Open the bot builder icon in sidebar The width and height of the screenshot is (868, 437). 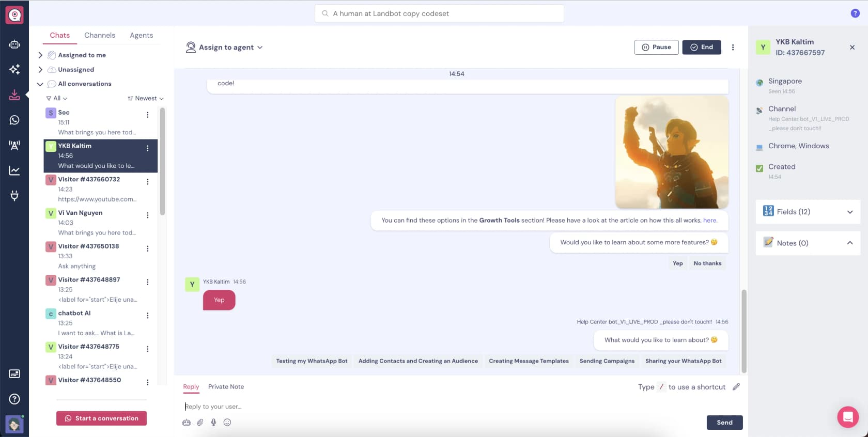click(x=14, y=44)
